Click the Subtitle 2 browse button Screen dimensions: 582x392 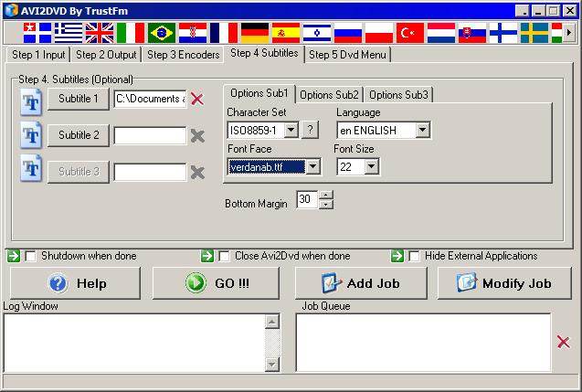(x=79, y=135)
